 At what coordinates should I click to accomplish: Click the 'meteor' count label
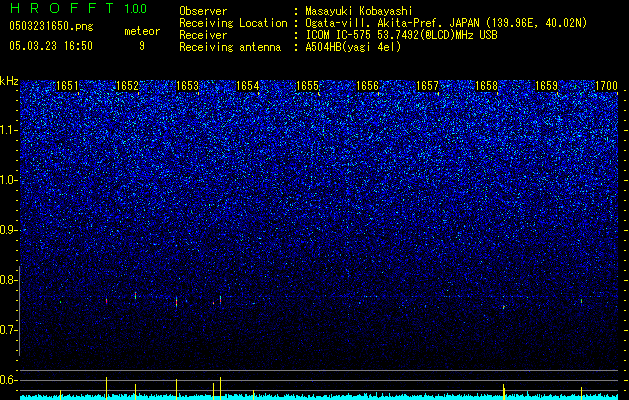[x=142, y=31]
